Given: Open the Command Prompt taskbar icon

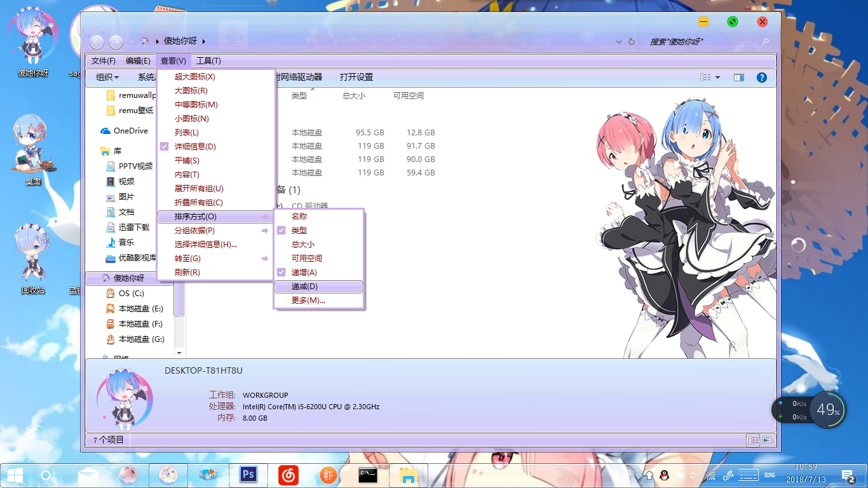Looking at the screenshot, I should (x=368, y=475).
